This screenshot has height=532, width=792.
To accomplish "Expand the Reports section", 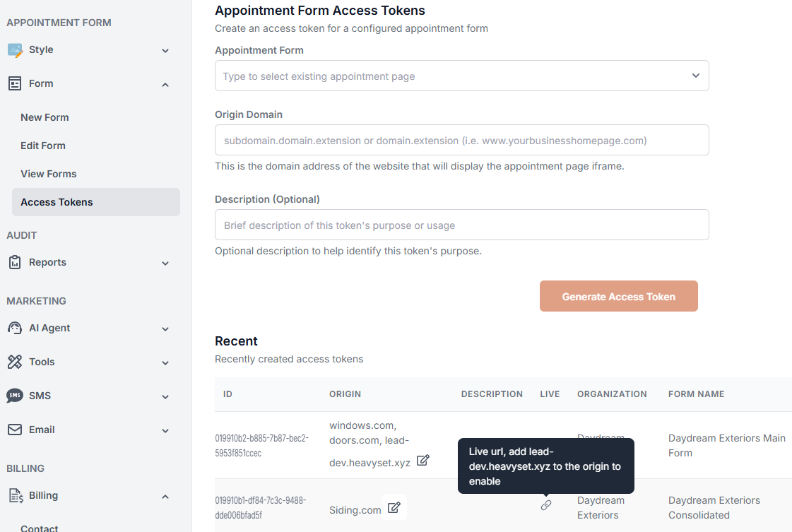I will [x=165, y=262].
